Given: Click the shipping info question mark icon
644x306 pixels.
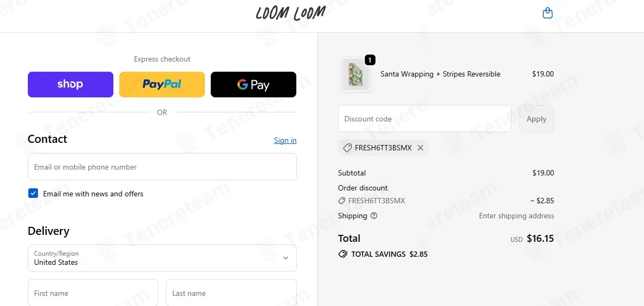Looking at the screenshot, I should [x=374, y=216].
